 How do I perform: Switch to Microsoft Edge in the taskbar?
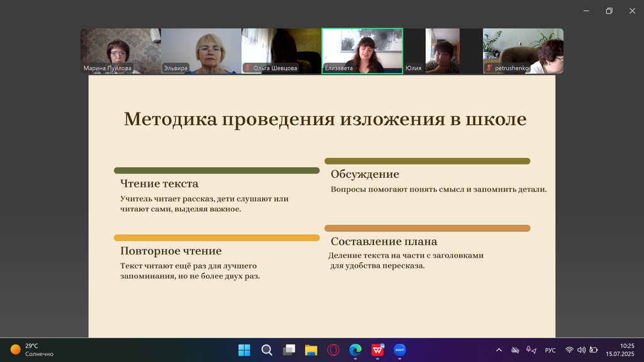pos(355,350)
